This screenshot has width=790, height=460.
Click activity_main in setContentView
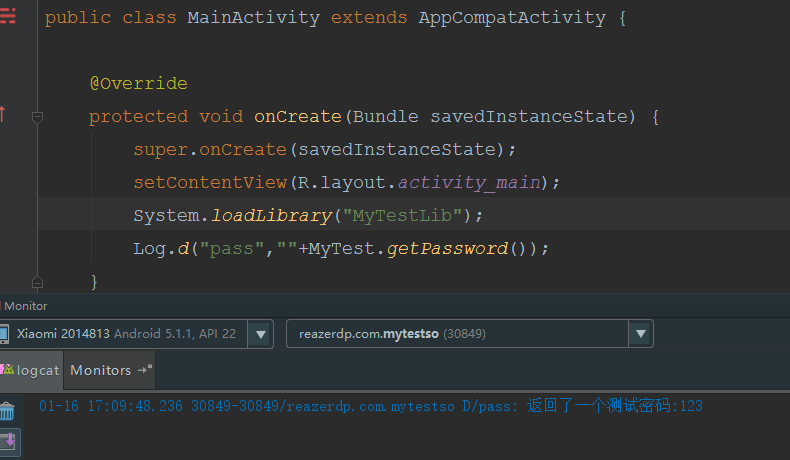click(x=469, y=182)
